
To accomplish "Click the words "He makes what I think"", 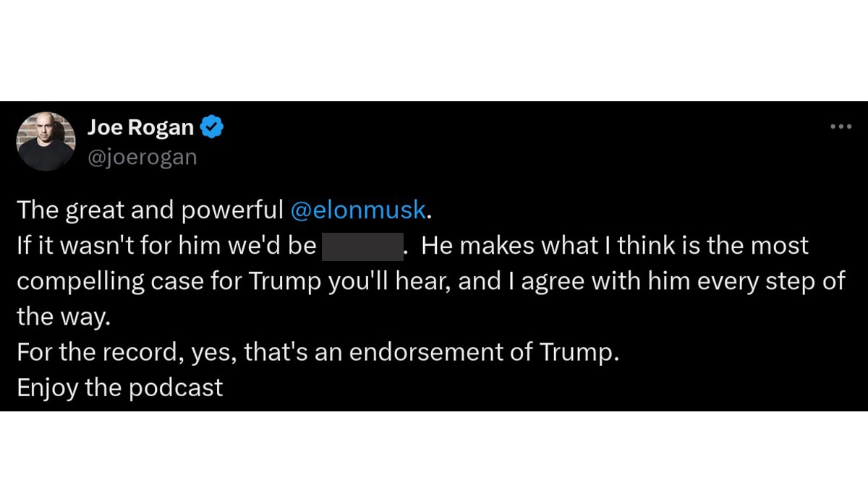I will pyautogui.click(x=550, y=247).
